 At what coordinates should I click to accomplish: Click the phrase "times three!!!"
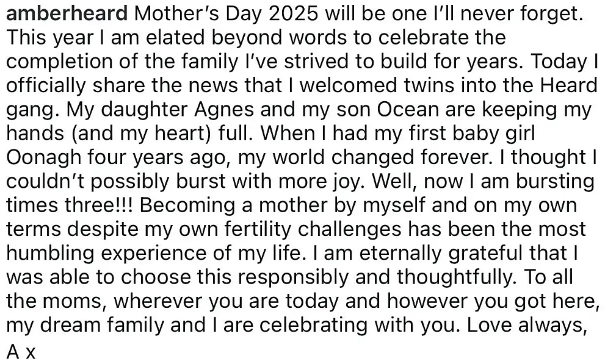point(70,205)
